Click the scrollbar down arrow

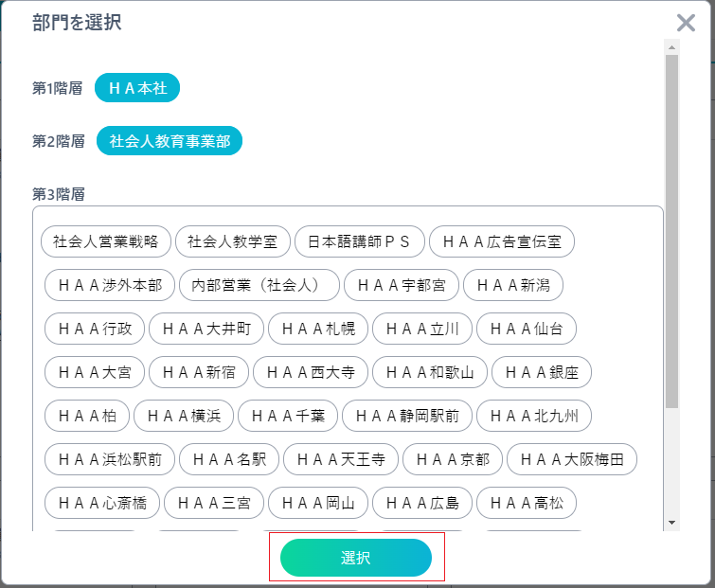point(671,522)
